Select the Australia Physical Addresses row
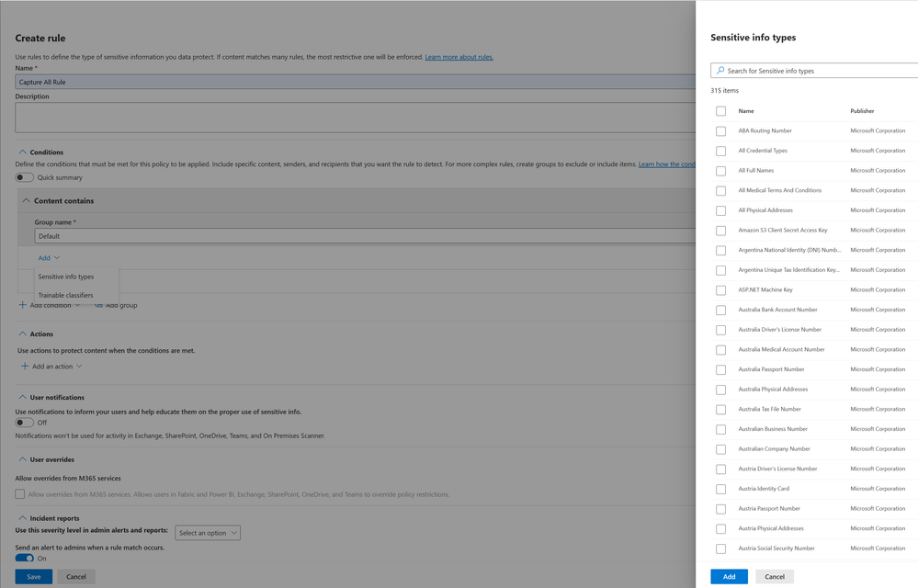 coord(814,390)
